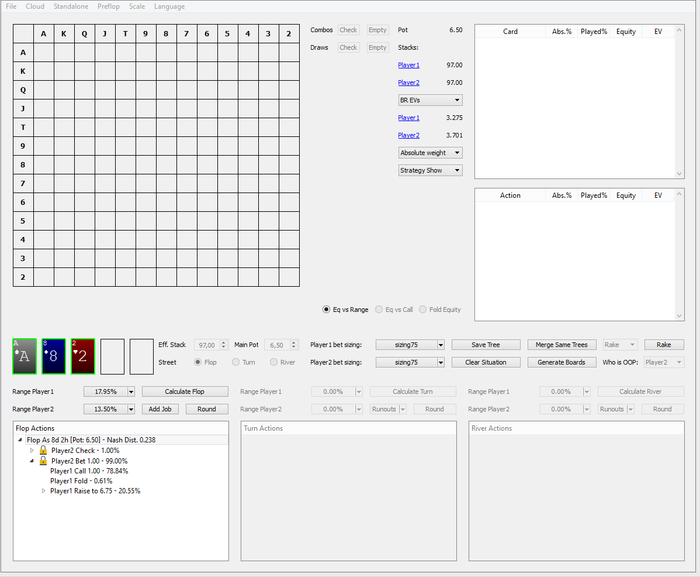Open flop Range Player2 13.50% dropdown

(131, 409)
